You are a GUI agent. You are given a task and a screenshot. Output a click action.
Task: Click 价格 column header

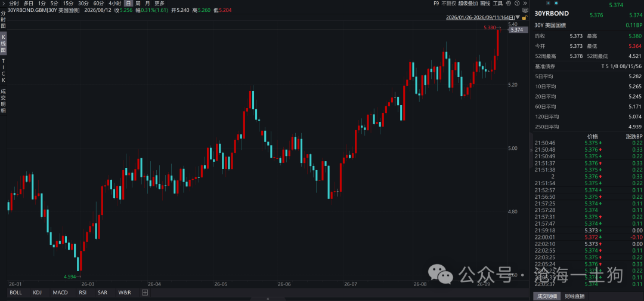point(593,137)
